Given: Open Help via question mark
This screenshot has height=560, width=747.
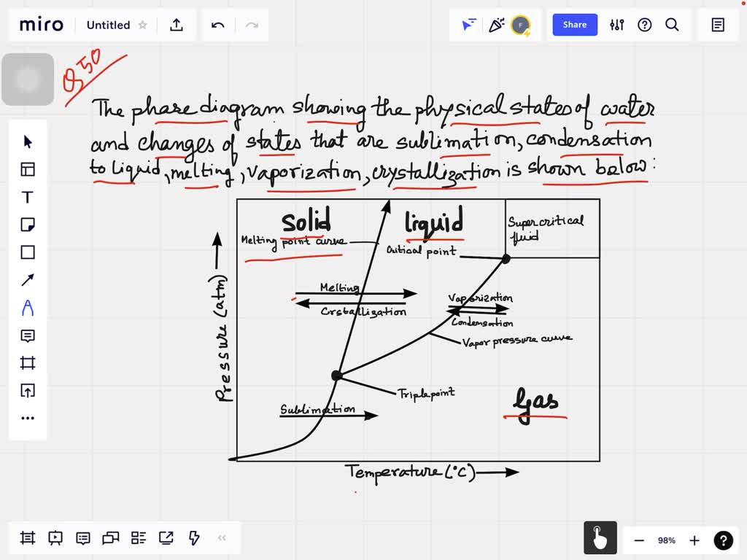Looking at the screenshot, I should point(645,24).
